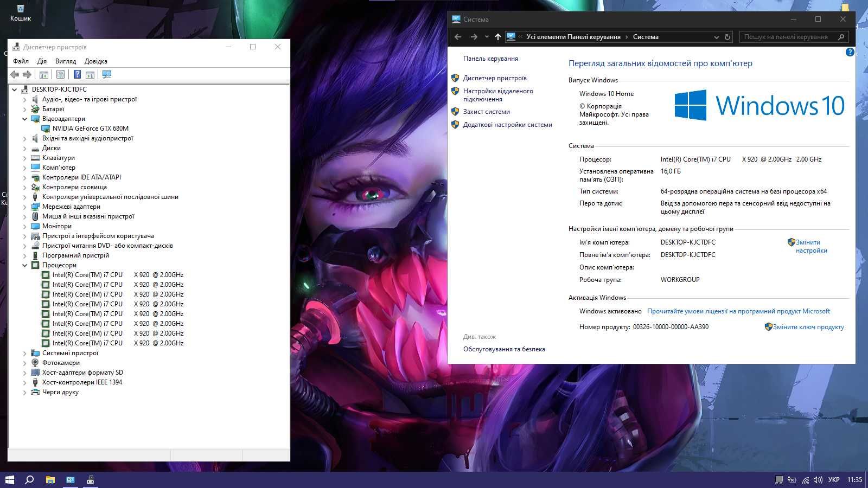Image resolution: width=868 pixels, height=488 pixels.
Task: Open the Захист системи link
Action: [x=486, y=112]
